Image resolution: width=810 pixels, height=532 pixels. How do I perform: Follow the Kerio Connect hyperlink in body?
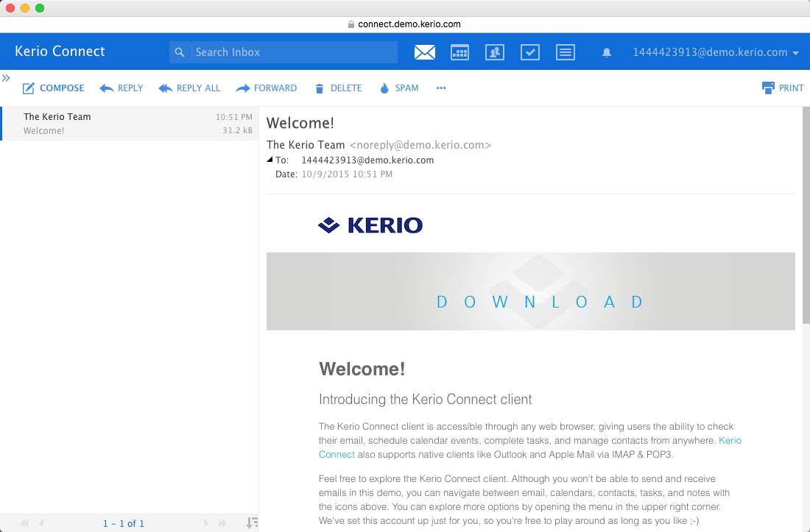(x=729, y=441)
